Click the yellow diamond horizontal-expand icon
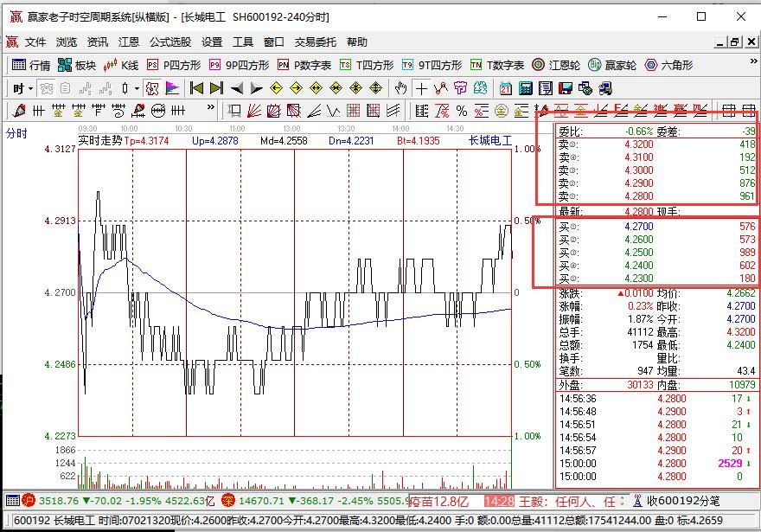This screenshot has width=761, height=532. click(316, 88)
